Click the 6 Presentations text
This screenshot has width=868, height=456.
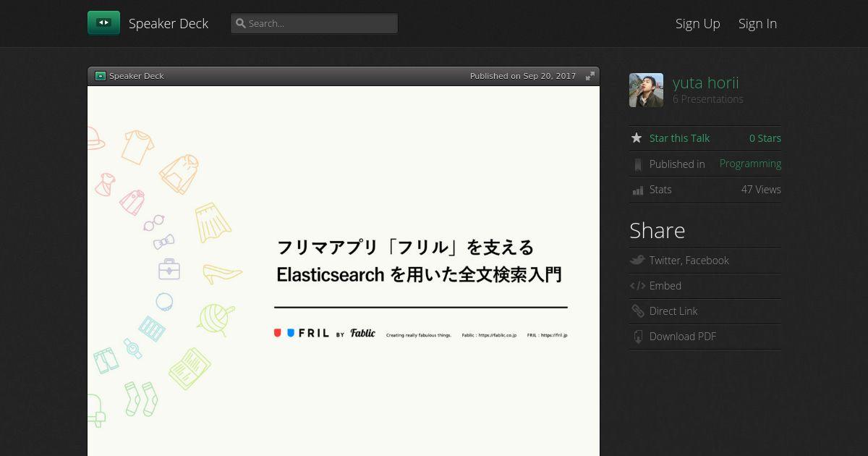click(x=708, y=99)
